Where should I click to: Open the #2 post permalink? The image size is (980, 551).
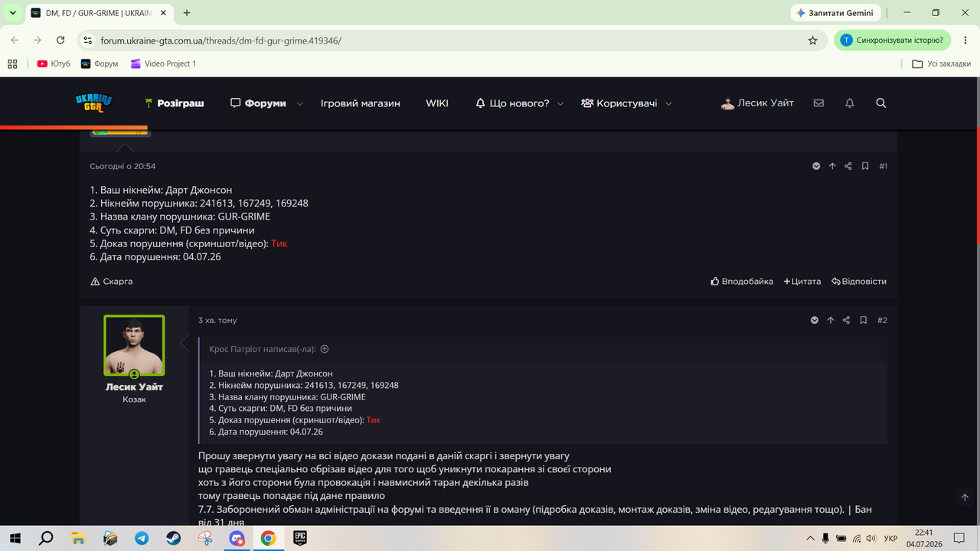882,320
